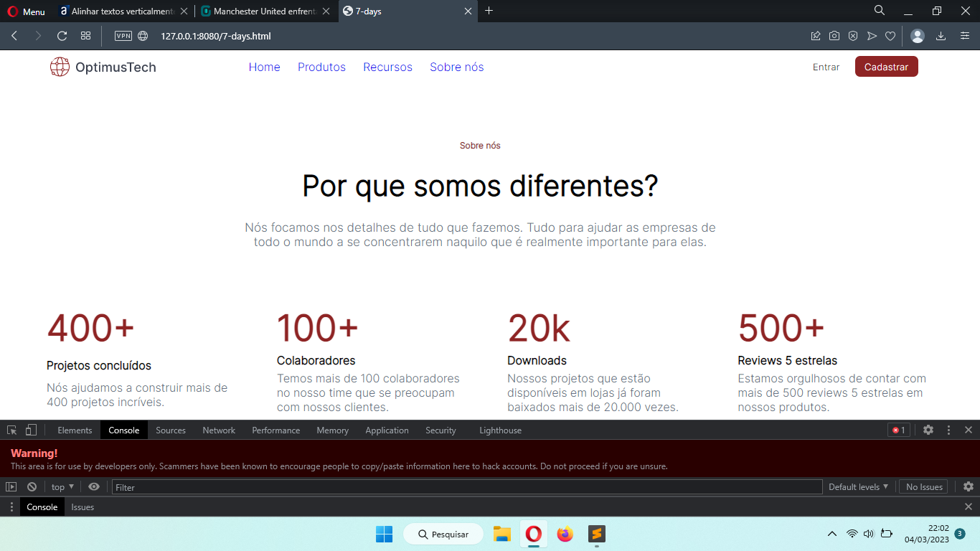The image size is (980, 551).
Task: Click the Entrar link
Action: (826, 67)
